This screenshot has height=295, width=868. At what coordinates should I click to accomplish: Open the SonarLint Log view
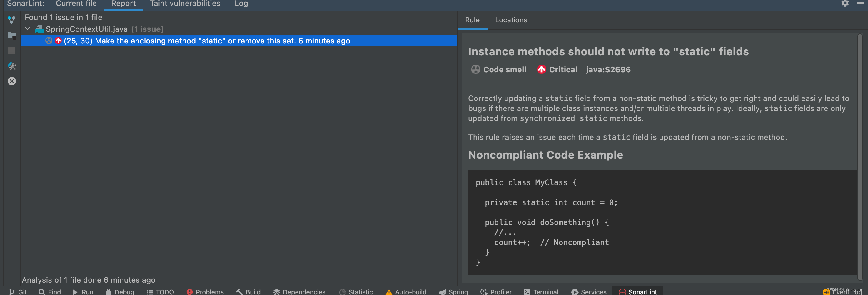(x=241, y=4)
